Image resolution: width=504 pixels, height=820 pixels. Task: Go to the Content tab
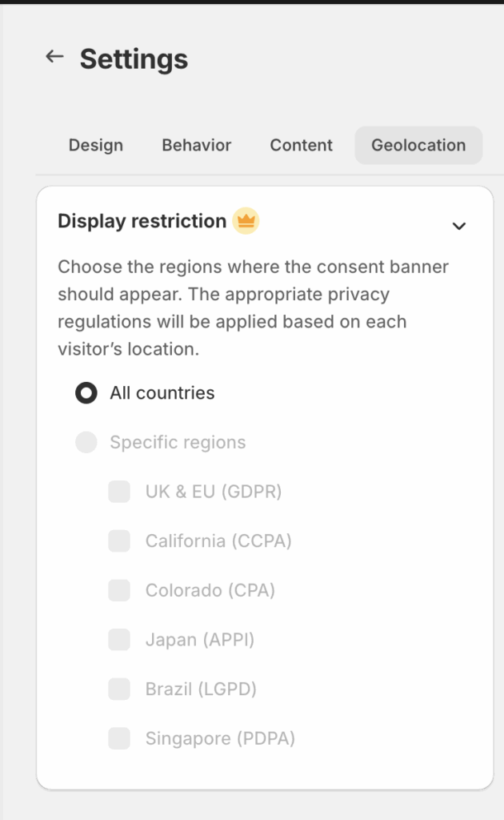tap(301, 145)
